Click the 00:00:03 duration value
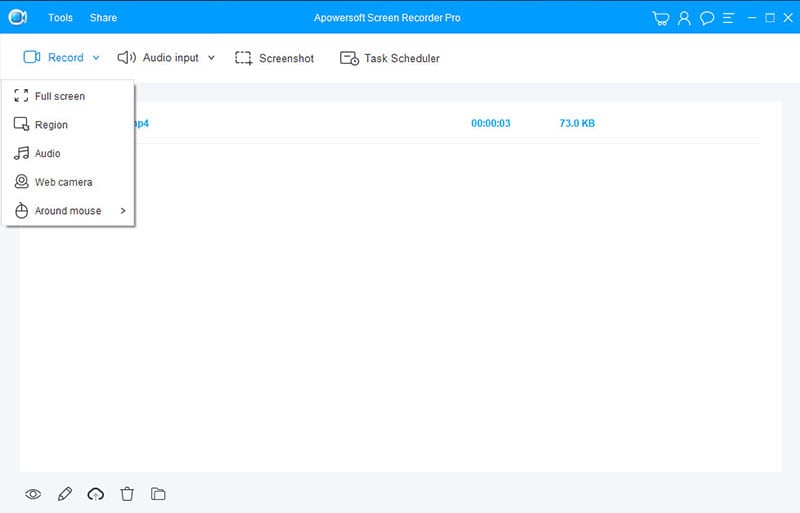Image resolution: width=800 pixels, height=513 pixels. (491, 123)
